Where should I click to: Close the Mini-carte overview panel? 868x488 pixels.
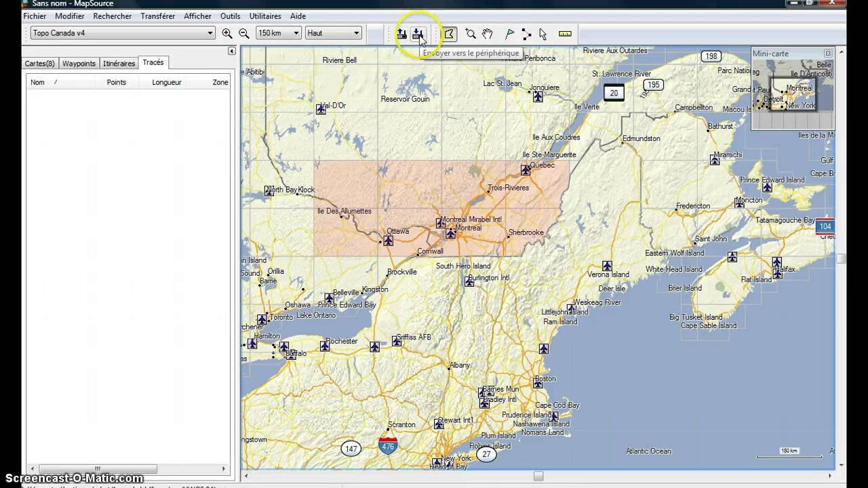[x=828, y=53]
